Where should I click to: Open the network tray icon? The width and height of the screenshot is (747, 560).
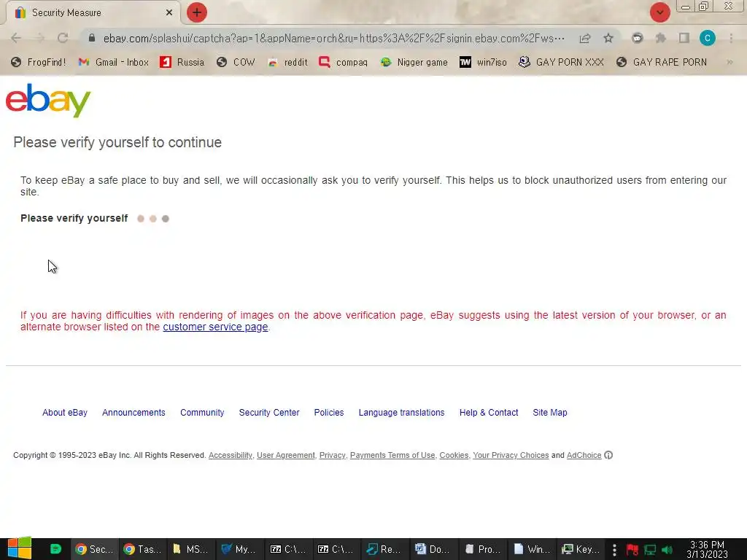pyautogui.click(x=650, y=550)
